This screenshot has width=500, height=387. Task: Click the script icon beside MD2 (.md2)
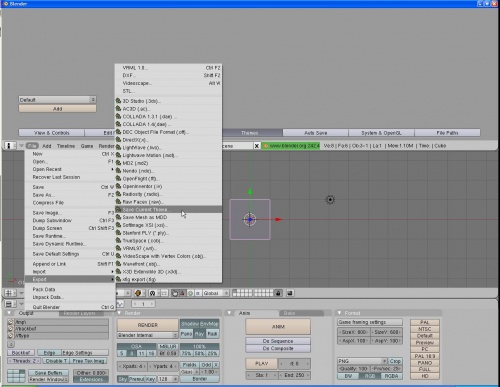tap(118, 163)
